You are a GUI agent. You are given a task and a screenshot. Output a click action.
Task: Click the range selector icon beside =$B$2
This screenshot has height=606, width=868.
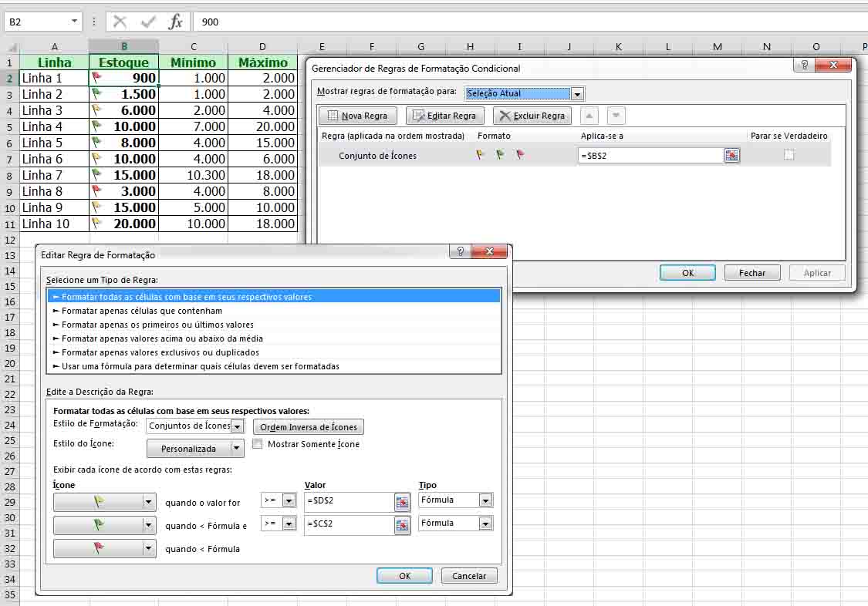tap(732, 156)
